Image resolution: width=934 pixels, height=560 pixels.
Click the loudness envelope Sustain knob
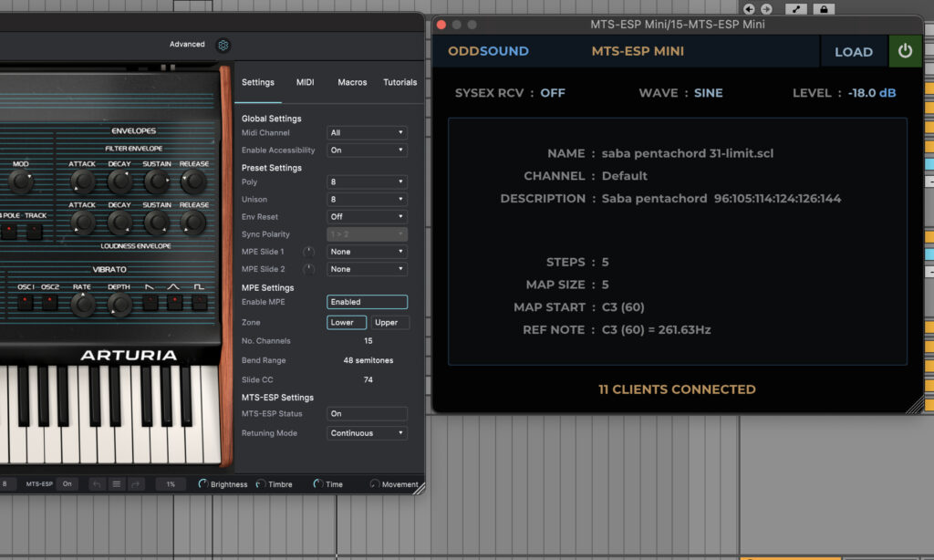click(157, 223)
